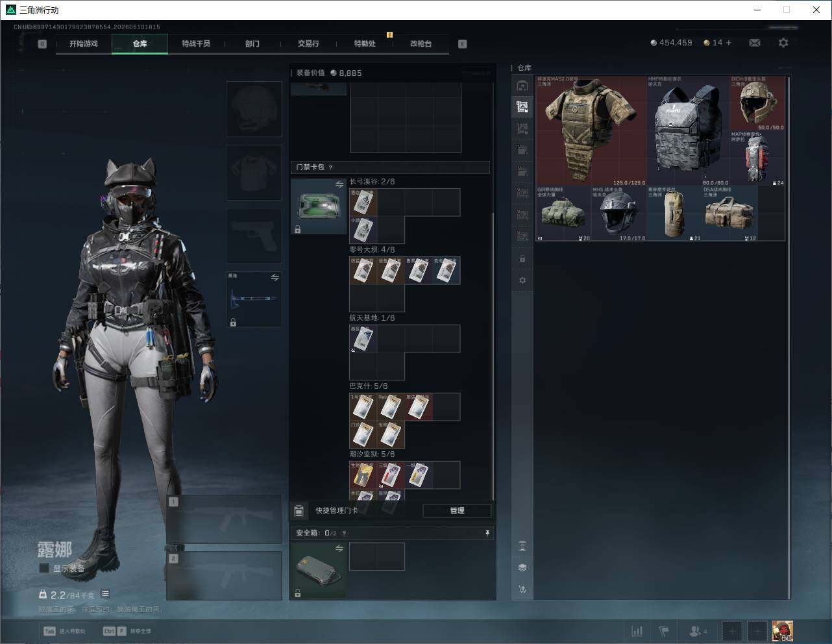Click the stacked layers icon in warehouse sidebar

[522, 567]
